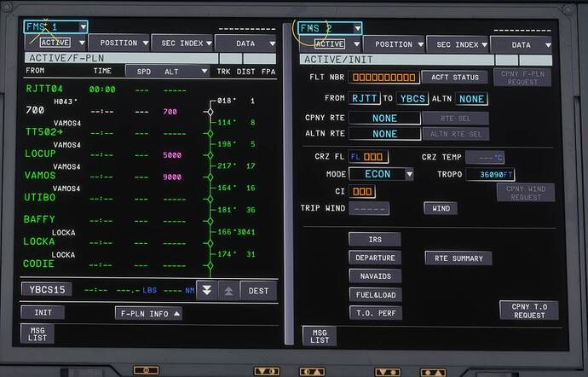
Task: Open the DATA menu on FMS 1
Action: click(245, 43)
